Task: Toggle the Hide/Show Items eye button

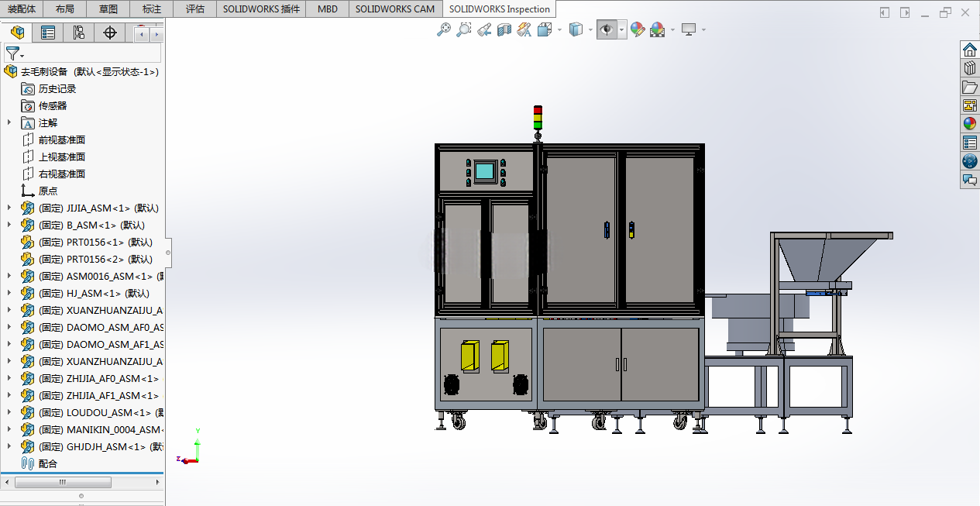Action: tap(607, 29)
